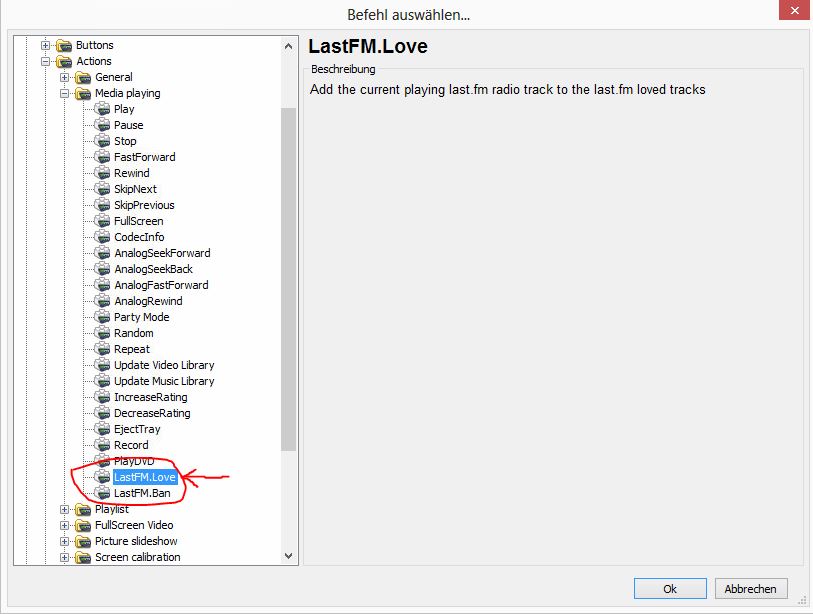The width and height of the screenshot is (813, 614).
Task: Select the LastFM.Ban label text
Action: click(x=142, y=493)
